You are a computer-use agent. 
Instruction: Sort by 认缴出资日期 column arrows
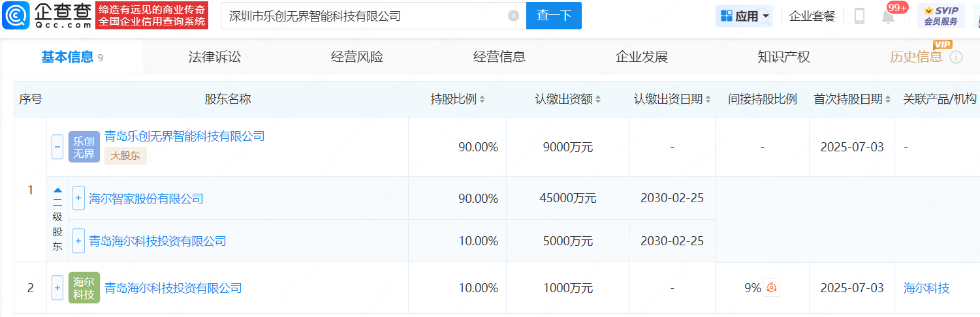tap(708, 99)
